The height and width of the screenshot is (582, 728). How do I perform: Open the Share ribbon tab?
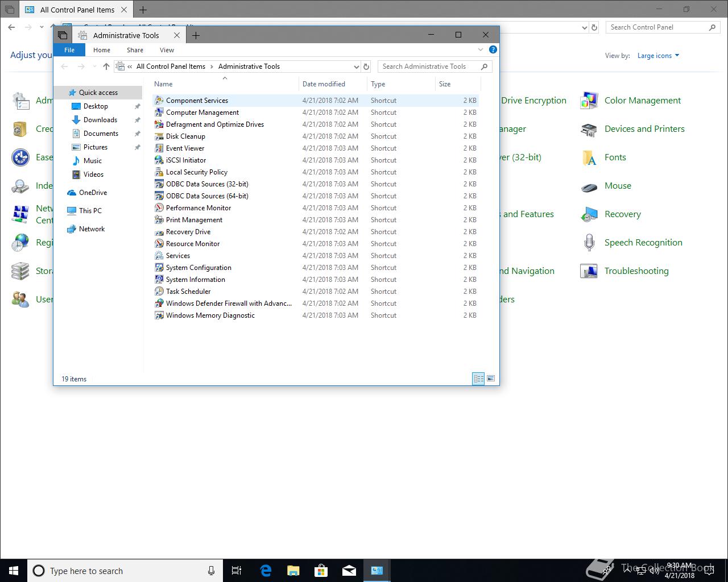click(x=135, y=50)
